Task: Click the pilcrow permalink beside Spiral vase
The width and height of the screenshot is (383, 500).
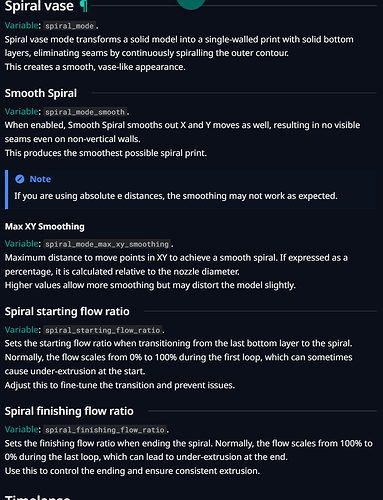Action: point(84,6)
